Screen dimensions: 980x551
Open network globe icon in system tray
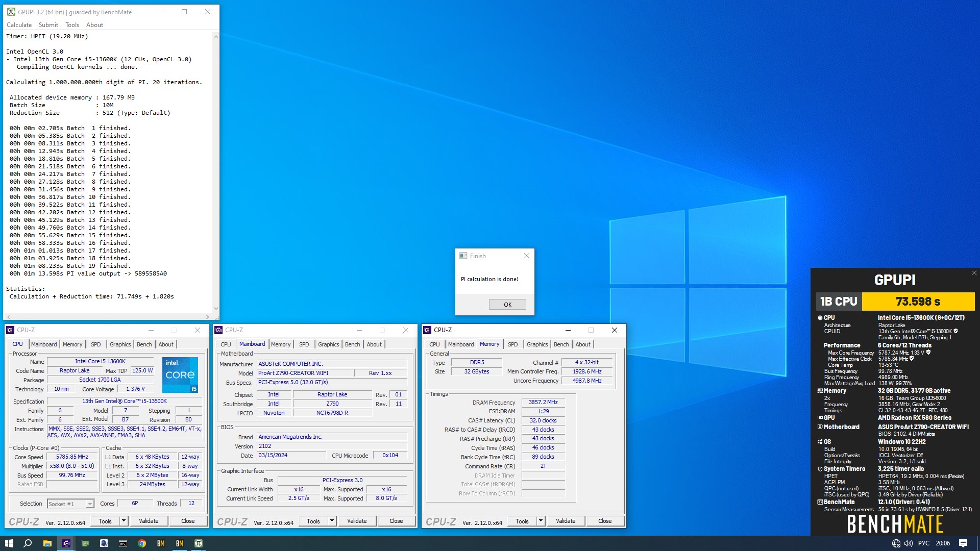[896, 543]
